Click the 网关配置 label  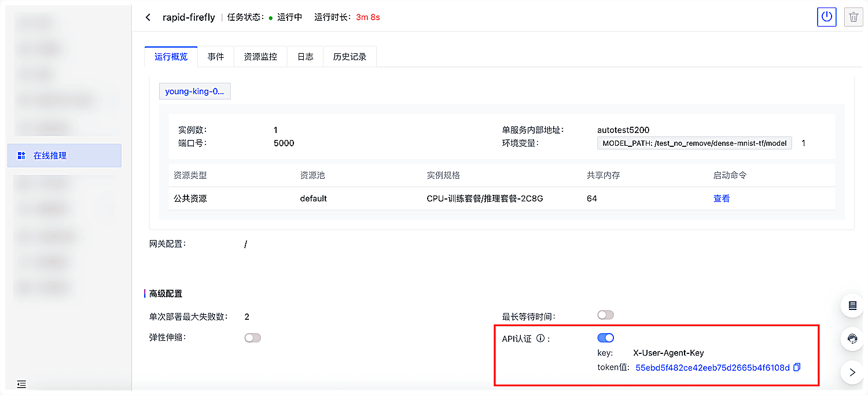coord(168,244)
